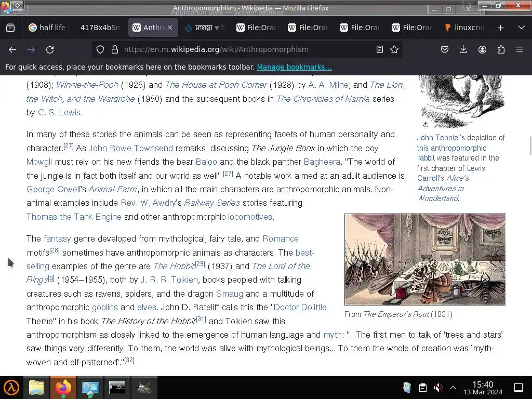Viewport: 532px width, 399px height.
Task: Open the extensions puzzle icon
Action: [x=501, y=49]
